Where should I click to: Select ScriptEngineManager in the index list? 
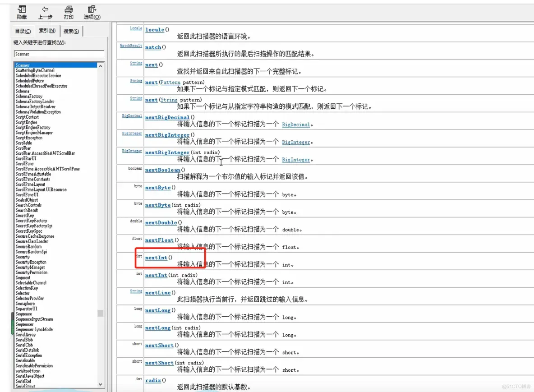tap(34, 133)
